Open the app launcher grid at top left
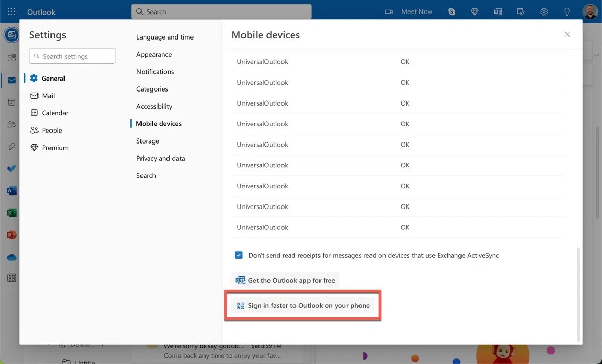Screen dimensions: 602x364 [11, 11]
